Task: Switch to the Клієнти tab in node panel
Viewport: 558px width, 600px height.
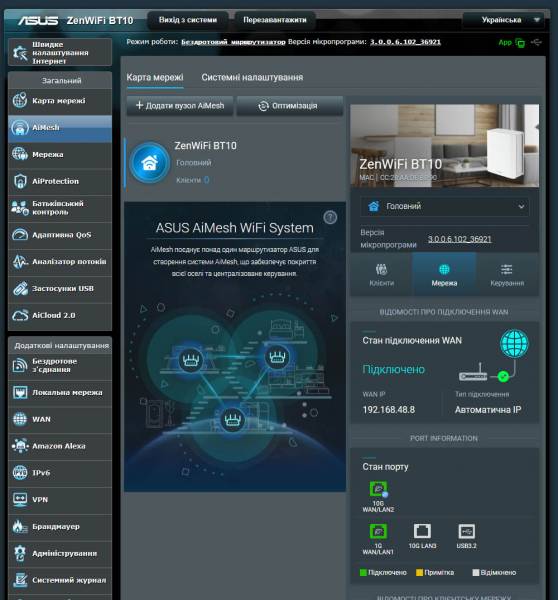Action: (x=382, y=274)
